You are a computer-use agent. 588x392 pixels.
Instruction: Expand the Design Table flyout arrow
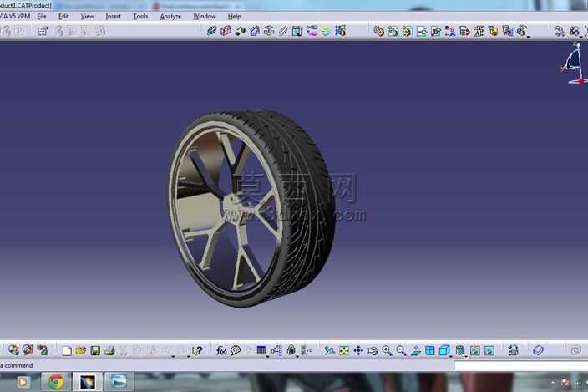(x=267, y=356)
